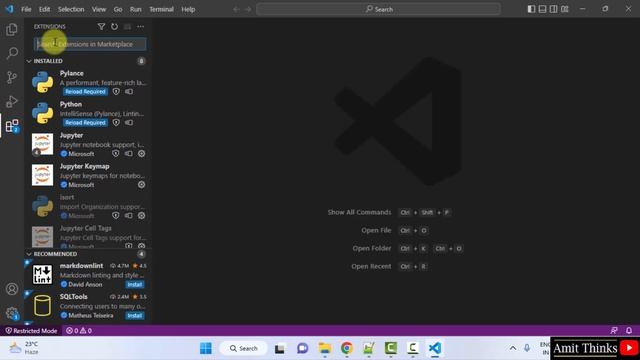Open the Explorer view in activity bar
The image size is (640, 360).
click(12, 29)
